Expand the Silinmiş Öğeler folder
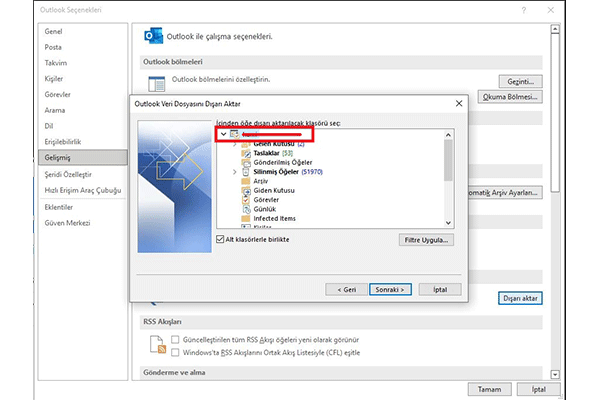Image resolution: width=600 pixels, height=400 pixels. pyautogui.click(x=235, y=172)
